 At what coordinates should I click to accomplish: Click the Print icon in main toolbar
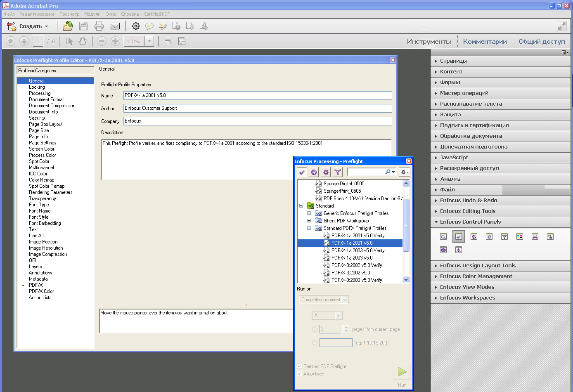(99, 26)
